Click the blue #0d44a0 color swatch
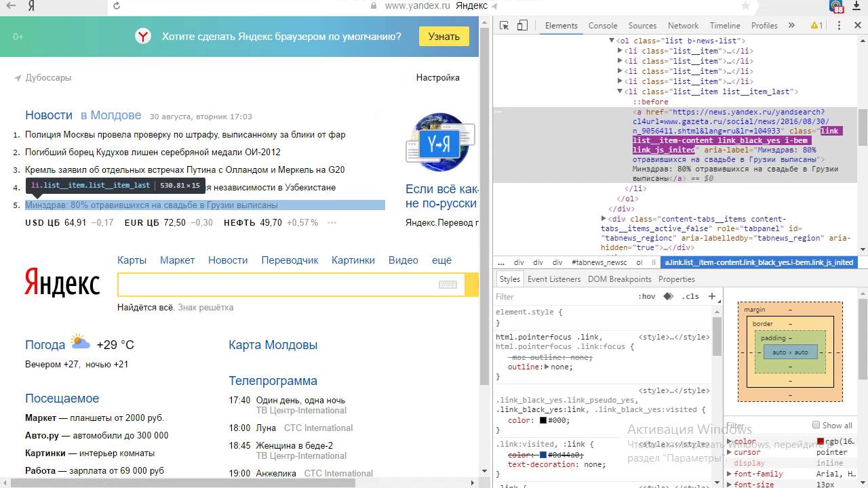The height and width of the screenshot is (488, 868). (x=543, y=455)
